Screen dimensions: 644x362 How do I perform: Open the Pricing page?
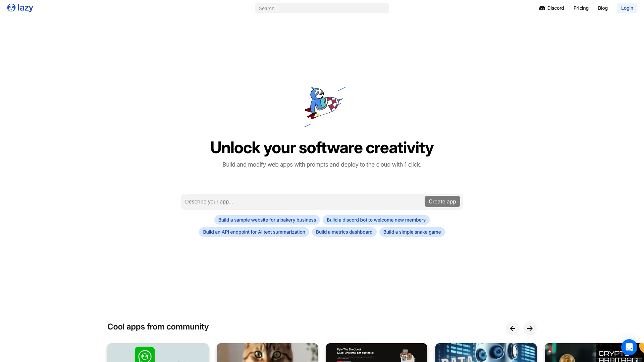581,8
